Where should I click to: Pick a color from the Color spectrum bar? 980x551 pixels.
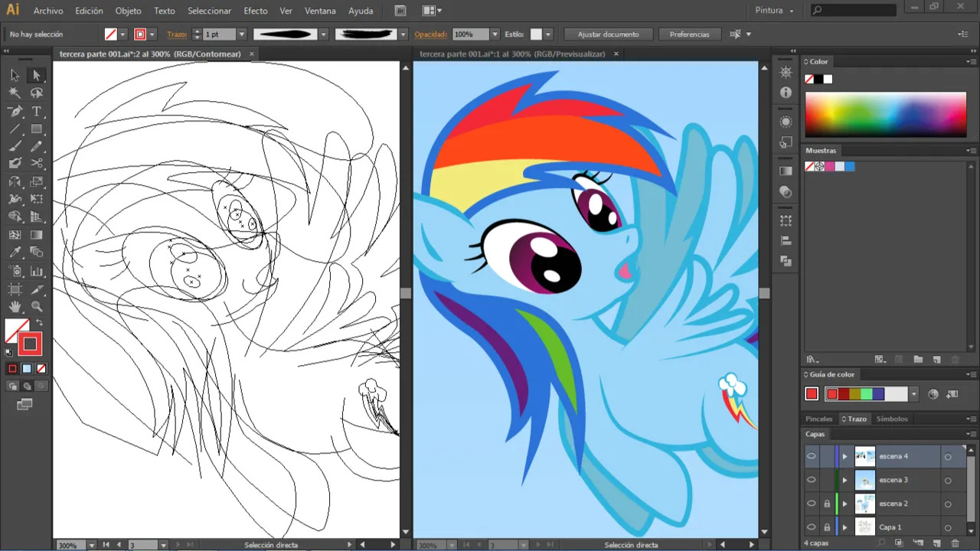886,115
